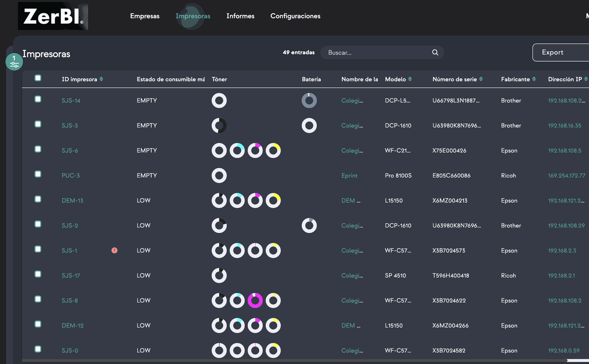Click cyan toner ring for DEM-13

[x=237, y=200]
